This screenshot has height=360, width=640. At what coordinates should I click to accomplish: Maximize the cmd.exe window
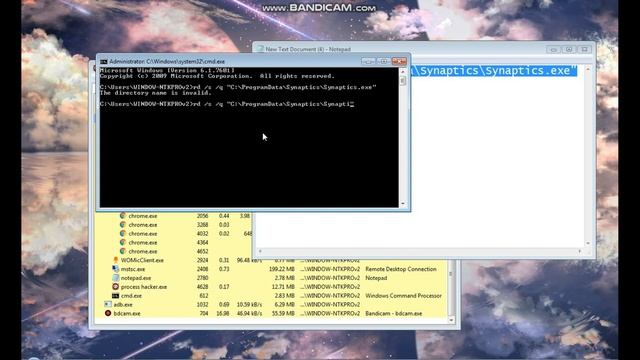click(383, 61)
